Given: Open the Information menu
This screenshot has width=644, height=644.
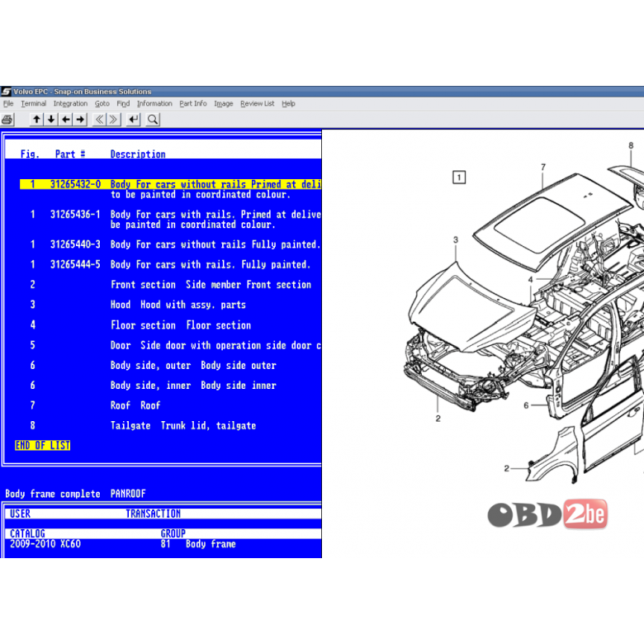Looking at the screenshot, I should (154, 103).
